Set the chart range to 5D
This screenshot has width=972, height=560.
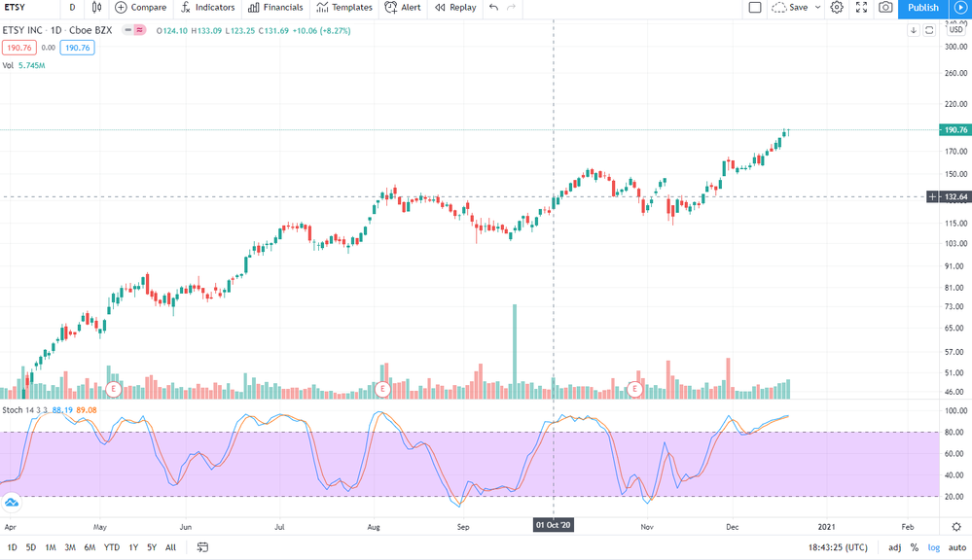click(31, 547)
